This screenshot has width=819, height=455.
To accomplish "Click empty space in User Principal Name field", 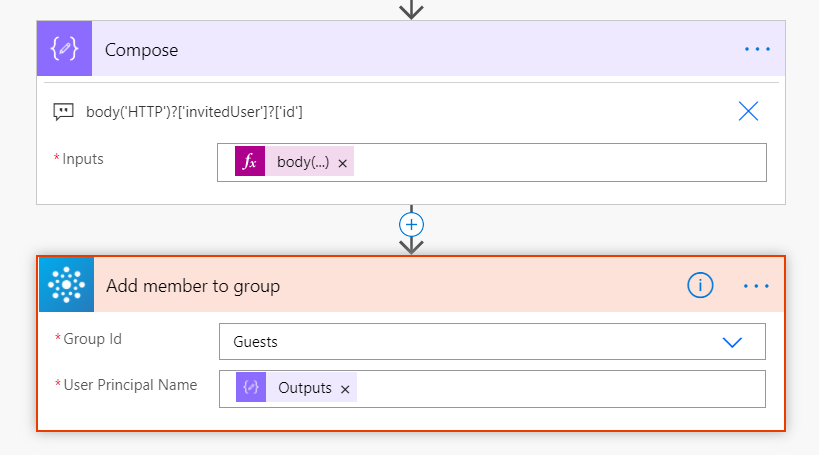I will (x=560, y=388).
